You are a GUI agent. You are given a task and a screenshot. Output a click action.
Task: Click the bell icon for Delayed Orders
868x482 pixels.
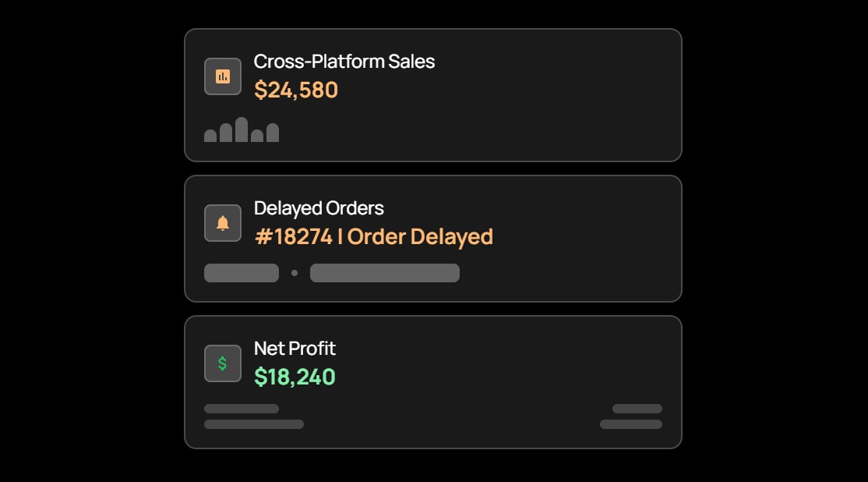tap(223, 223)
